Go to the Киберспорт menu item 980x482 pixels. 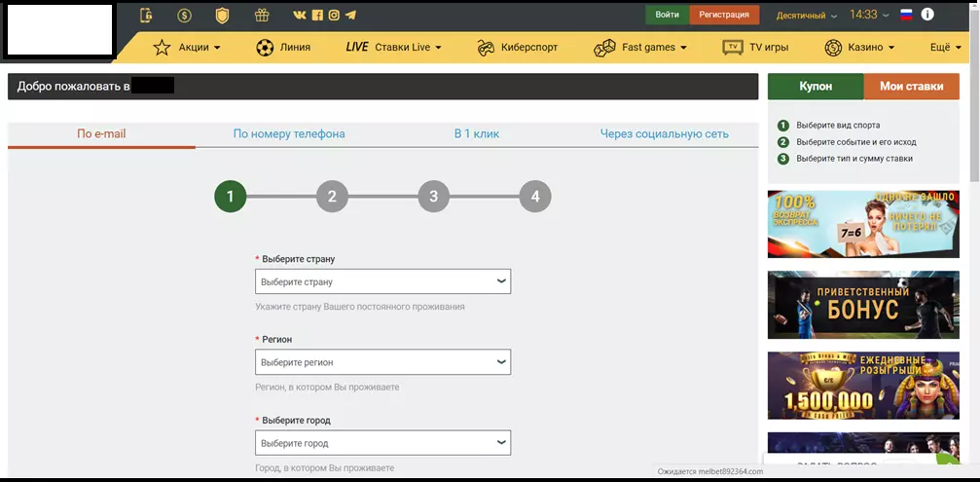tap(529, 48)
